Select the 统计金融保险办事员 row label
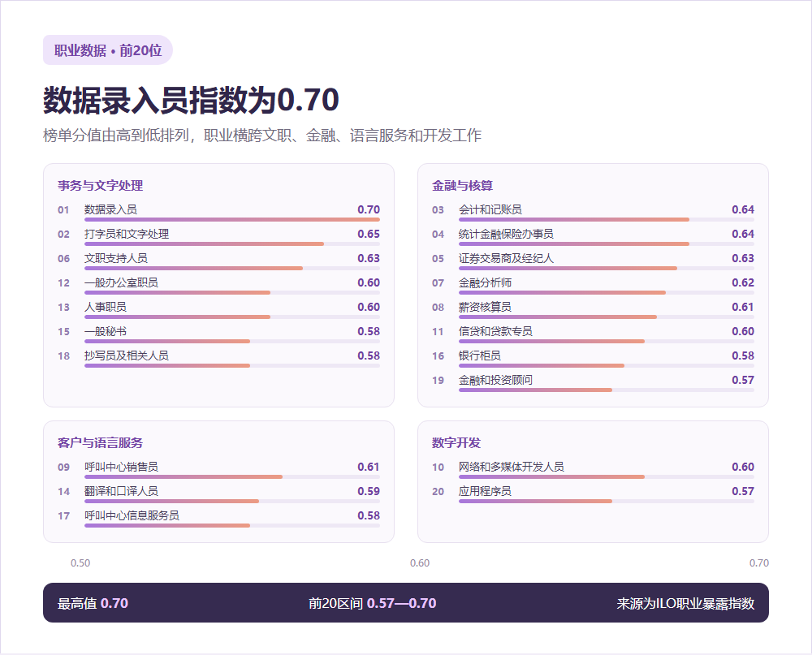This screenshot has width=812, height=655. point(507,234)
